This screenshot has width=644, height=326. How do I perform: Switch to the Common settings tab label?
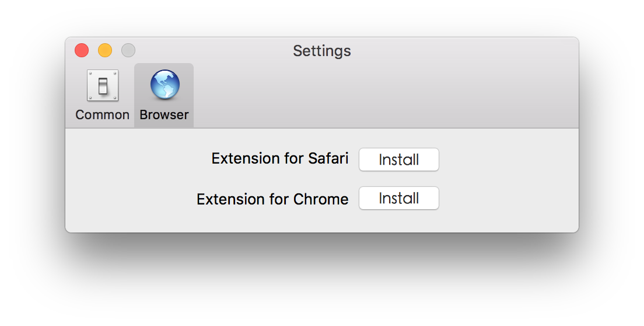coord(102,115)
